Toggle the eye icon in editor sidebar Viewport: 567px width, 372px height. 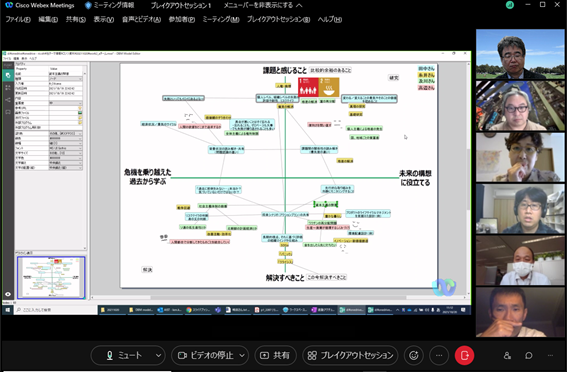click(8, 294)
